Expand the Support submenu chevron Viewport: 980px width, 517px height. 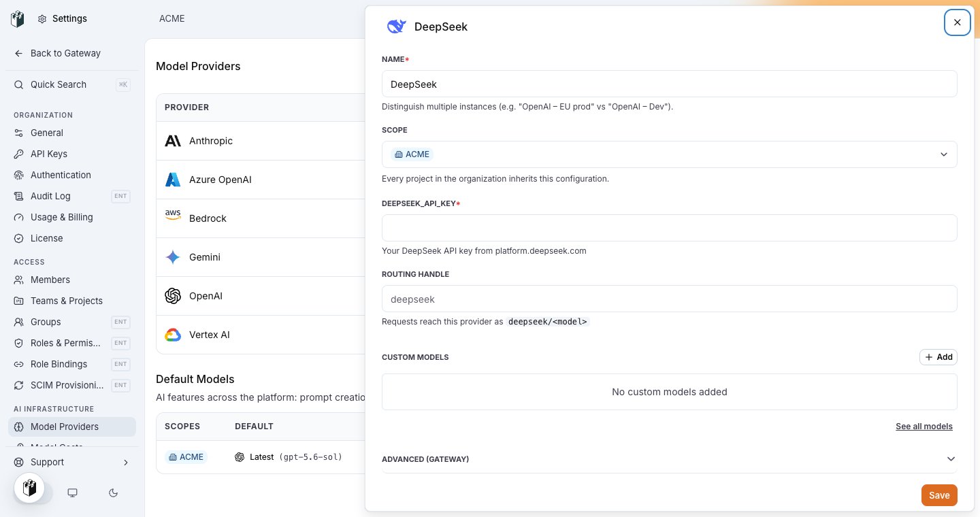[126, 462]
